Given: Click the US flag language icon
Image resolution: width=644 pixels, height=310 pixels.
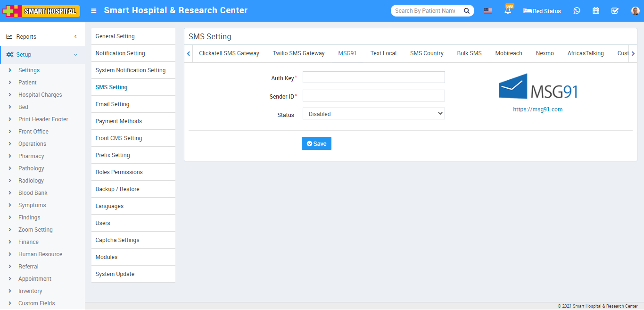Looking at the screenshot, I should pos(488,11).
